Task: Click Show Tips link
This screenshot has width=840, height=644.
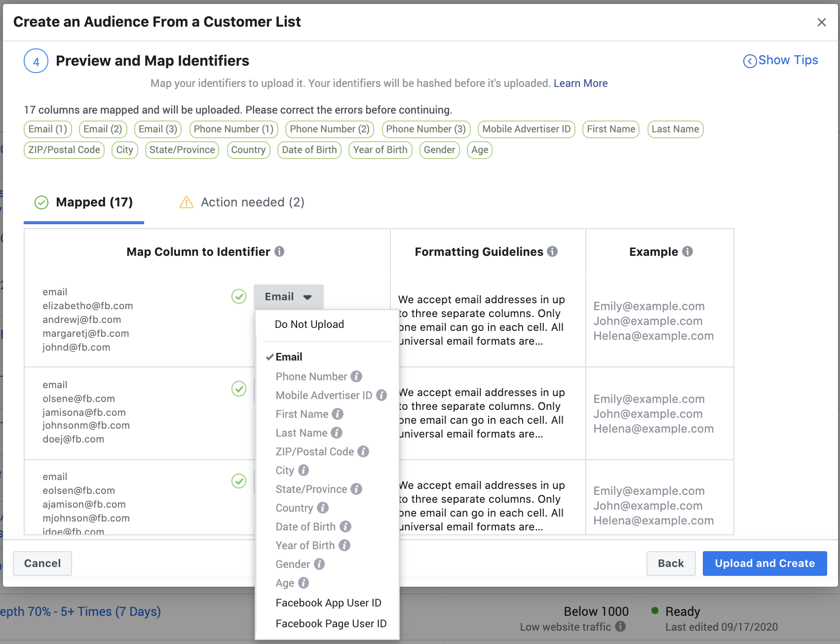Action: coord(781,60)
